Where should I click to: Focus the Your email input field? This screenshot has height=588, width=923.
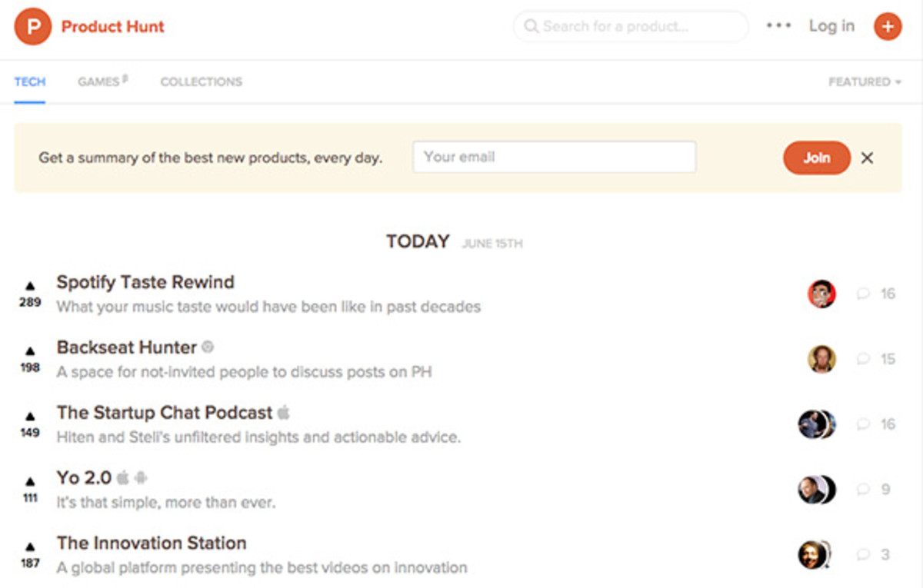[554, 157]
